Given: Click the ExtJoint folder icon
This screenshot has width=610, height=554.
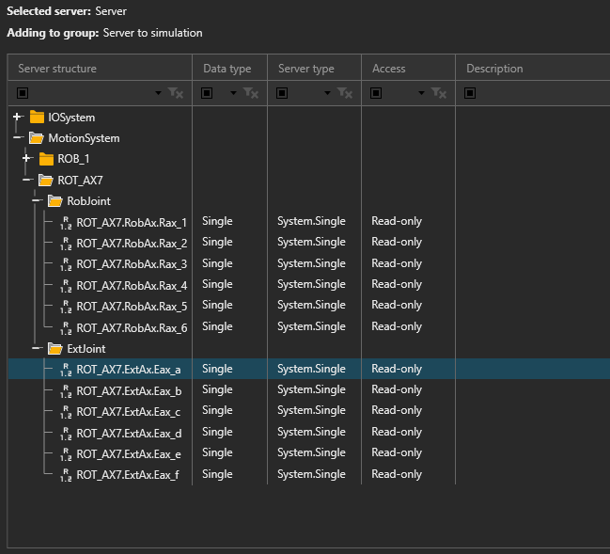Looking at the screenshot, I should click(54, 349).
